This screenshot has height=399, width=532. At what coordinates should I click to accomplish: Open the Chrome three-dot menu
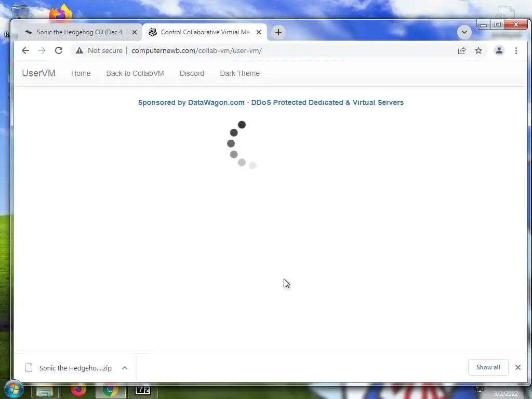point(516,50)
